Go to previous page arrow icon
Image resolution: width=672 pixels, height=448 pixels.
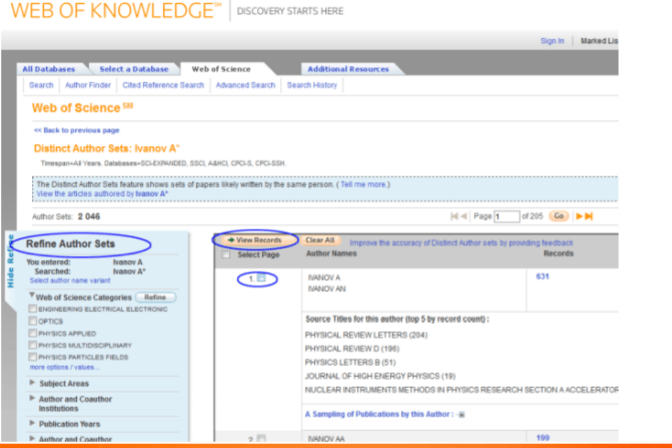[x=463, y=216]
